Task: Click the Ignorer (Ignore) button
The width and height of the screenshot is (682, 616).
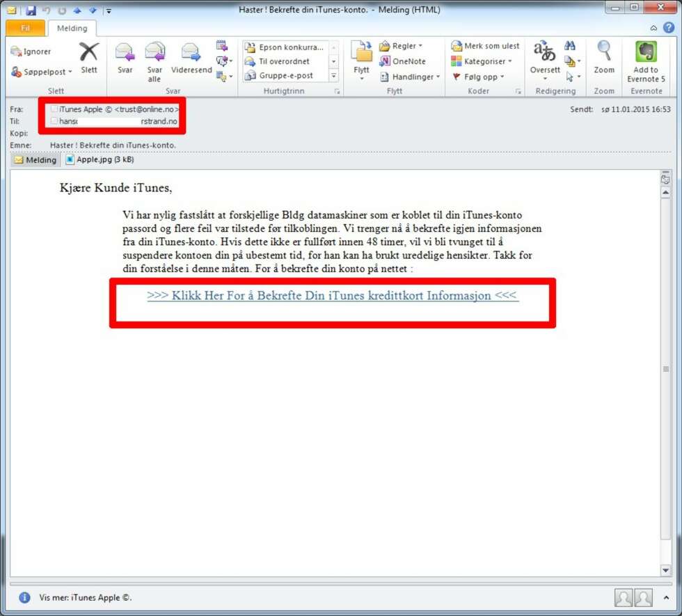Action: click(x=31, y=52)
